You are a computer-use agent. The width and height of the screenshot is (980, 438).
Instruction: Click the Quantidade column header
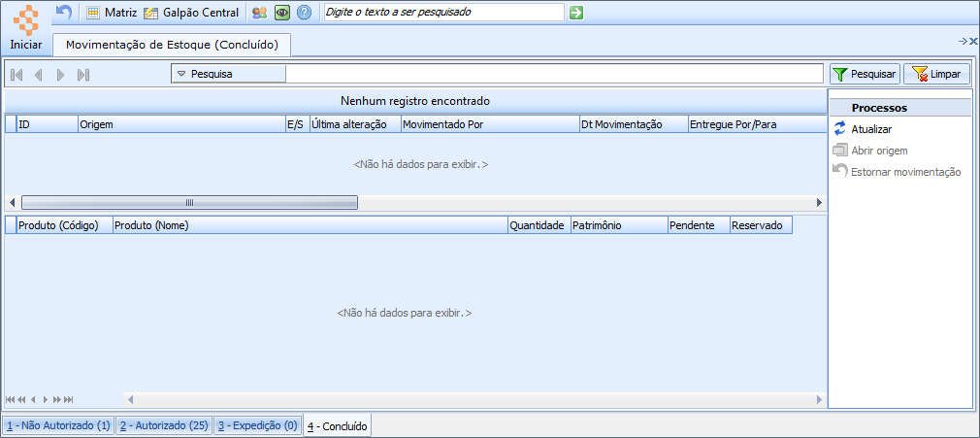pyautogui.click(x=539, y=225)
